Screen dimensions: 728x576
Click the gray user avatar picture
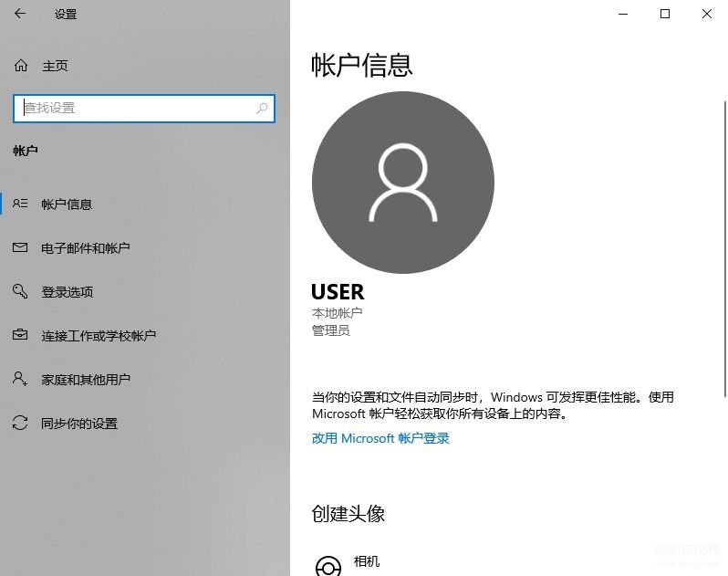(402, 183)
